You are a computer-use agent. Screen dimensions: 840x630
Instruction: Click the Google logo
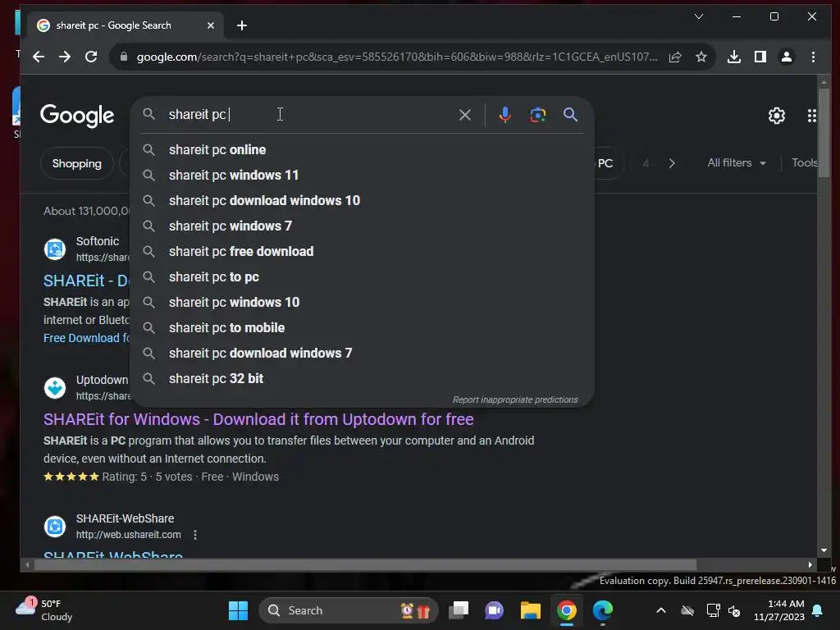tap(77, 115)
